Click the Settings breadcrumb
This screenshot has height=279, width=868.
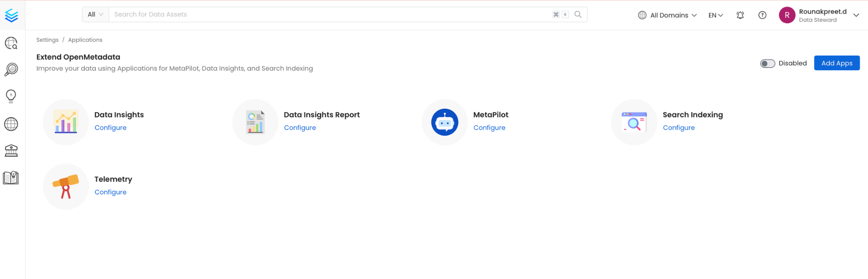point(47,40)
